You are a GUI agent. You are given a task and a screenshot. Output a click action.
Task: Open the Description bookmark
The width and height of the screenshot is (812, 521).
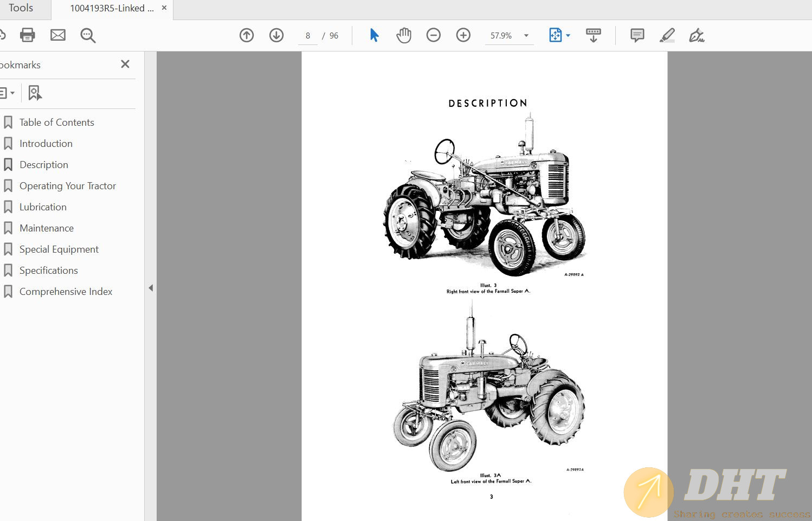pyautogui.click(x=44, y=165)
